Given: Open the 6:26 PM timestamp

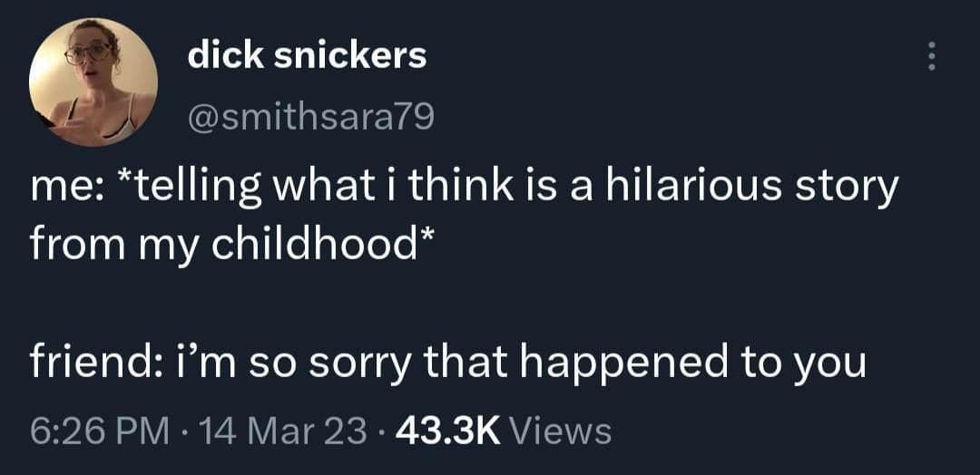Looking at the screenshot, I should 100,431.
